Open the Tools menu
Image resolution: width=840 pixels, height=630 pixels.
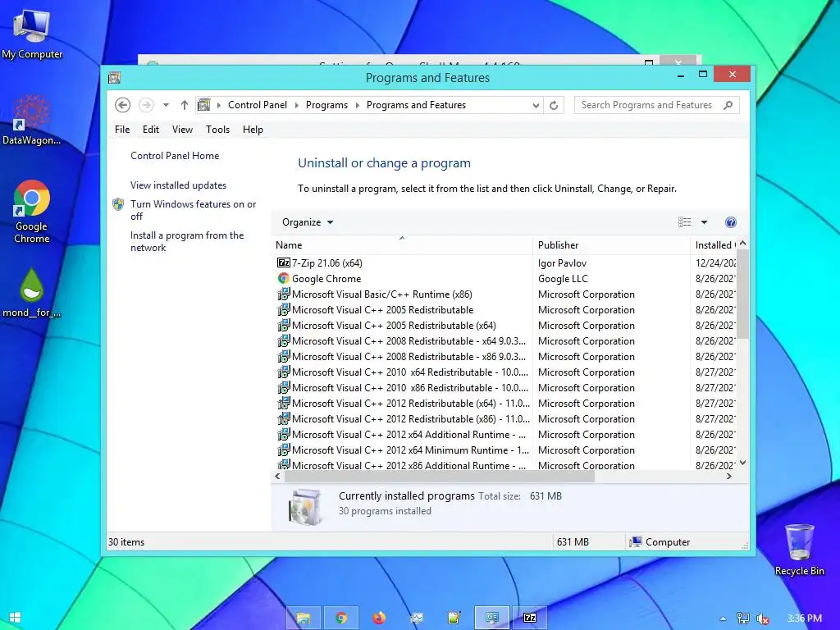click(217, 130)
